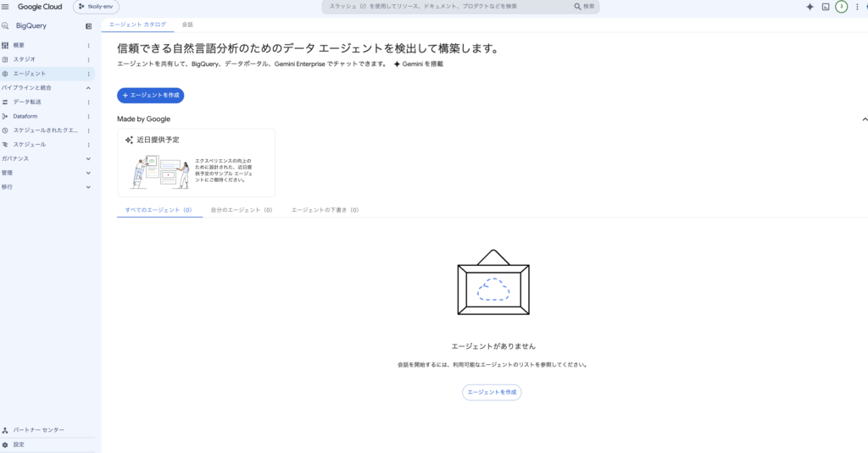The width and height of the screenshot is (868, 453).
Task: Open more options for 概要
Action: click(88, 46)
